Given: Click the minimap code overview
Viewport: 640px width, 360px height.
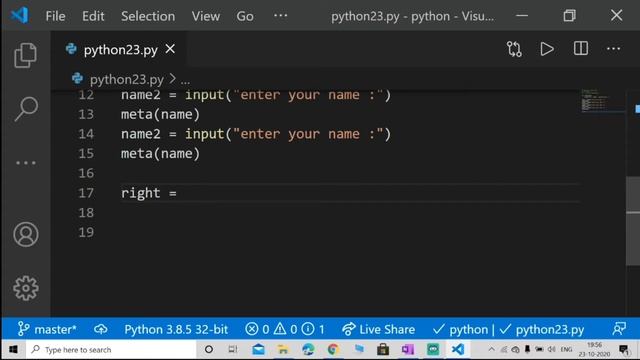Looking at the screenshot, I should (602, 100).
